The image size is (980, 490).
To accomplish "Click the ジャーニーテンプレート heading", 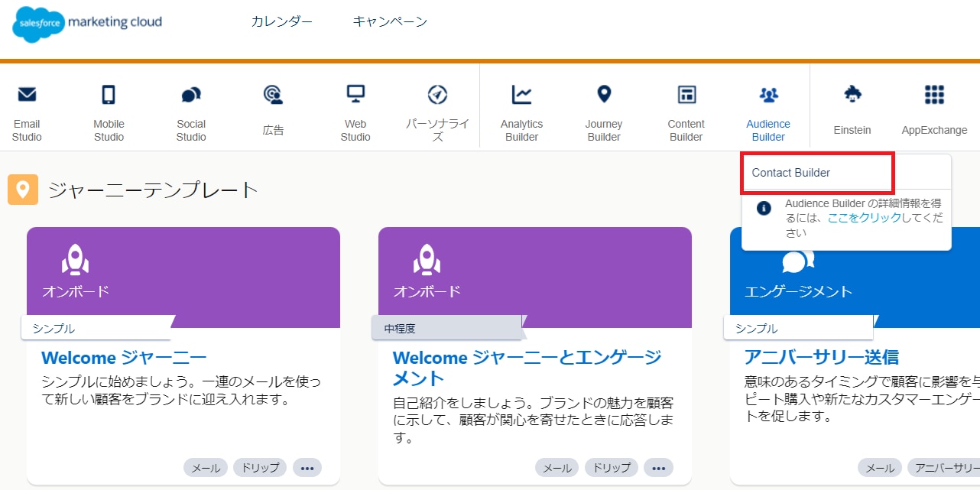I will click(x=153, y=190).
